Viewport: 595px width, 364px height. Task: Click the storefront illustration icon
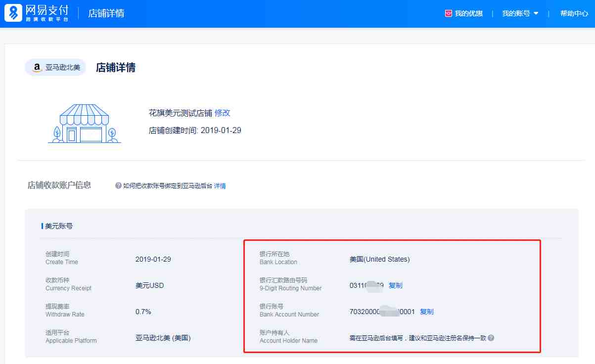tap(85, 124)
